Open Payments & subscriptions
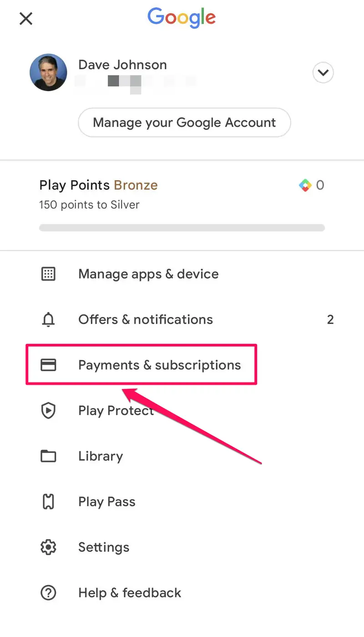This screenshot has width=364, height=637. (x=159, y=365)
